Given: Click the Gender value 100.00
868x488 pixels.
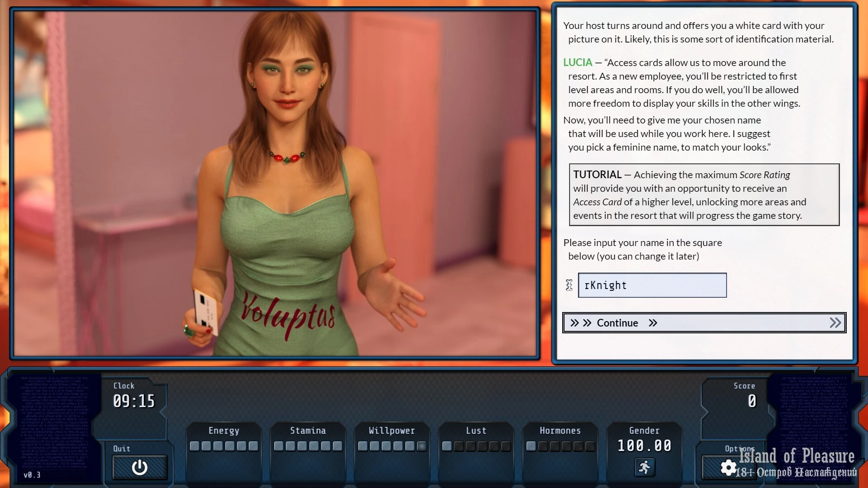Looking at the screenshot, I should [x=644, y=446].
